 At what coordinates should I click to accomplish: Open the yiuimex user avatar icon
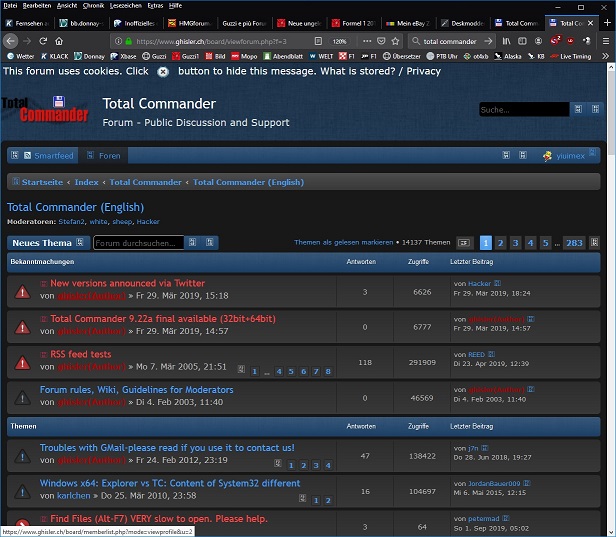click(547, 156)
